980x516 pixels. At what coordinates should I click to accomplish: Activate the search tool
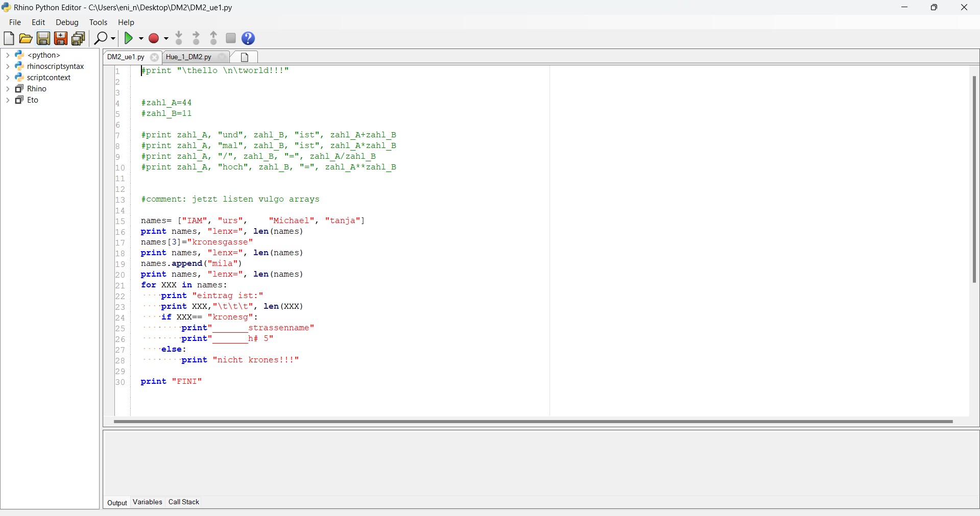[101, 38]
